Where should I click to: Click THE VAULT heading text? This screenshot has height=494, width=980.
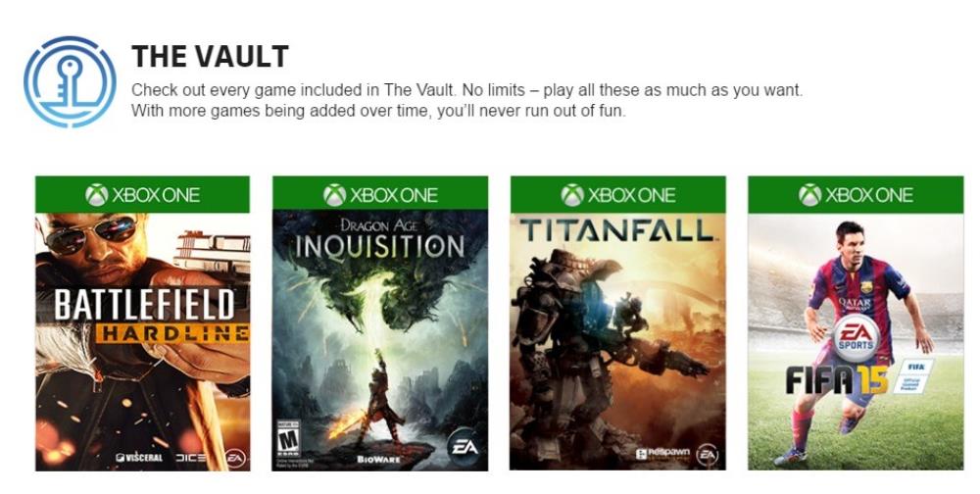point(210,56)
